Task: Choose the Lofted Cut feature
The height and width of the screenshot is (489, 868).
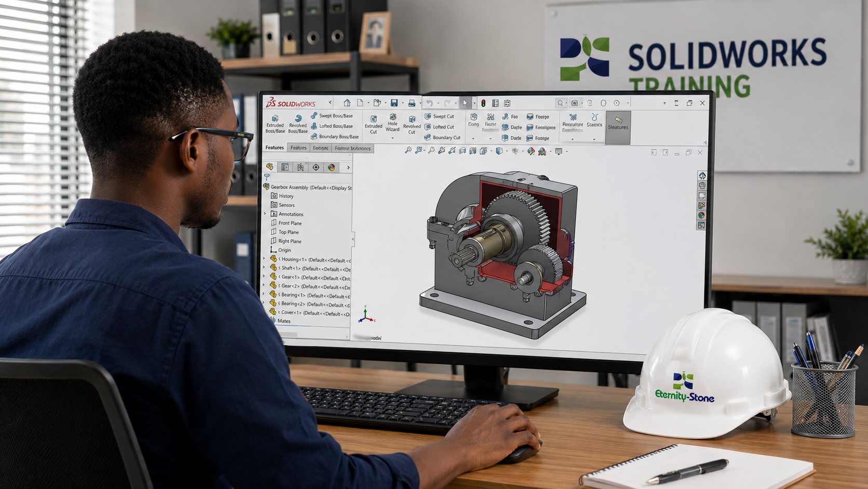Action: pos(439,127)
